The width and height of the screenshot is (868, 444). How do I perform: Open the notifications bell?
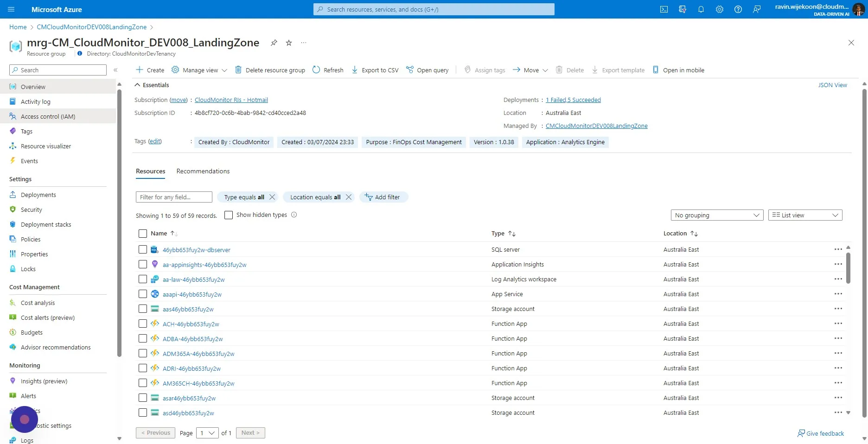pos(701,9)
